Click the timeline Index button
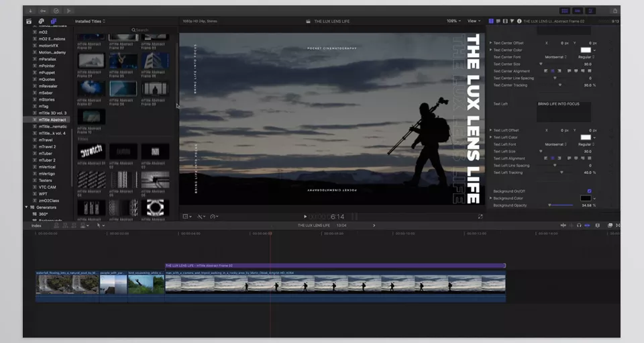Viewport: 644px width, 343px height. point(36,226)
